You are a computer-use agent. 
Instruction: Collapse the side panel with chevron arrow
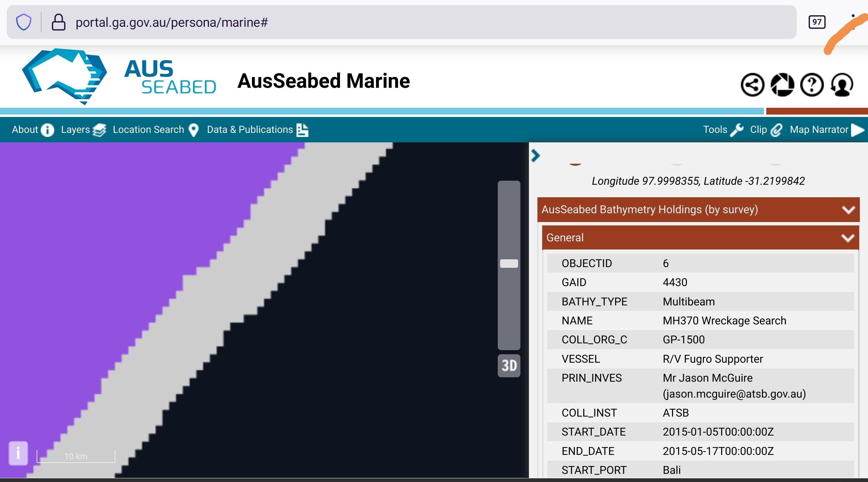tap(536, 156)
